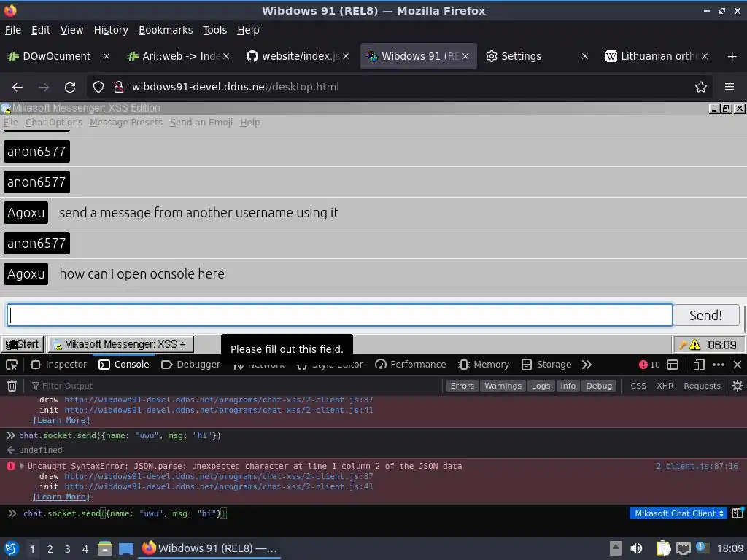Open the Bookmarks menu in Firefox
This screenshot has width=747, height=560.
[x=166, y=30]
